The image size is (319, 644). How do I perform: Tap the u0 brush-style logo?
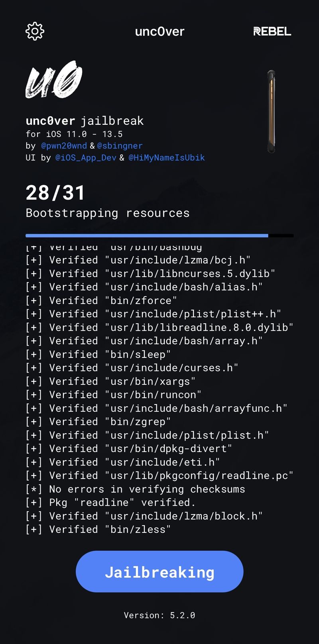(x=54, y=80)
